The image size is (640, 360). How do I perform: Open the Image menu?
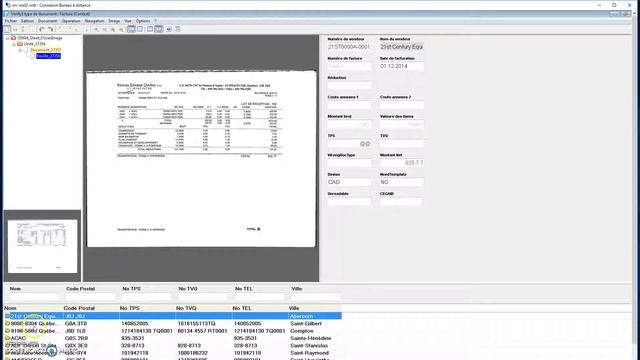click(114, 21)
